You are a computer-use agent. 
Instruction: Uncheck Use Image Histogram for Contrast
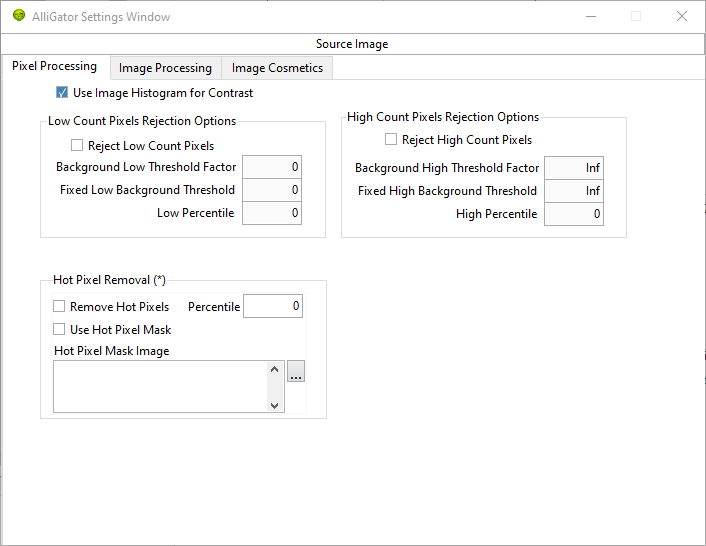click(x=62, y=93)
